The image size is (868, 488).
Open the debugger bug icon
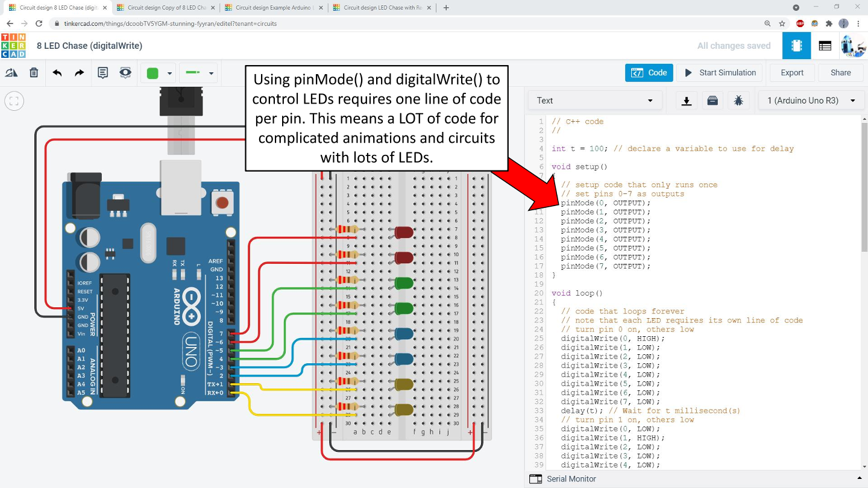point(738,101)
